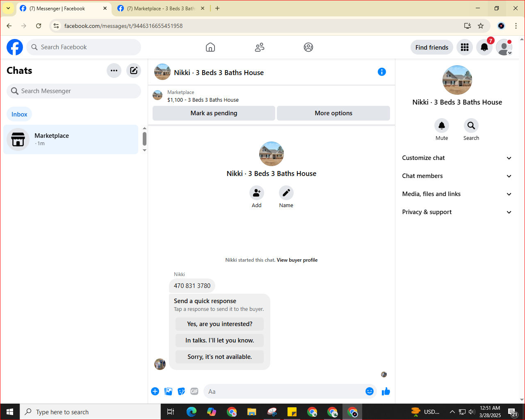Open the emoji picker in message box
This screenshot has width=525, height=420.
pos(370,391)
